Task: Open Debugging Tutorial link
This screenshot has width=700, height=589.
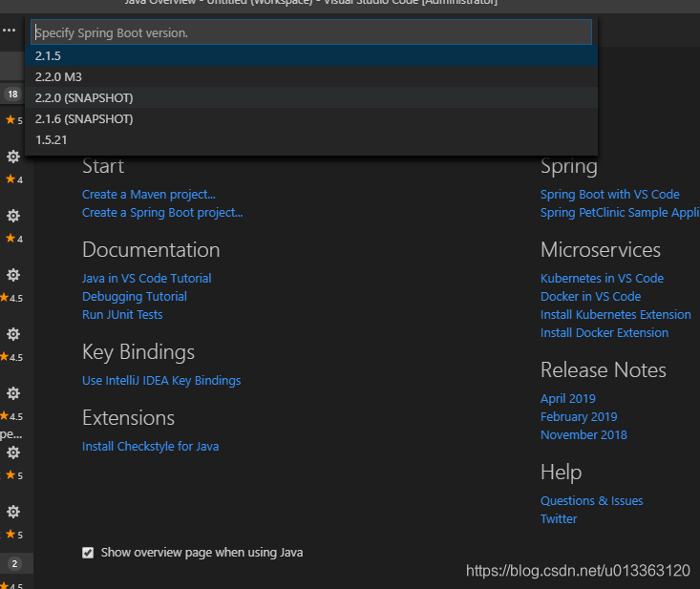Action: coord(135,297)
